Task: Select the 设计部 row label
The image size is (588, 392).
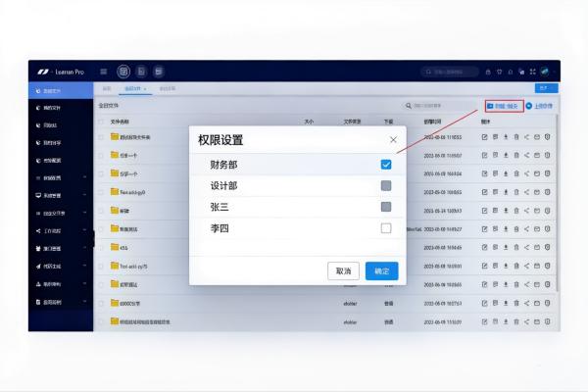Action: point(223,185)
